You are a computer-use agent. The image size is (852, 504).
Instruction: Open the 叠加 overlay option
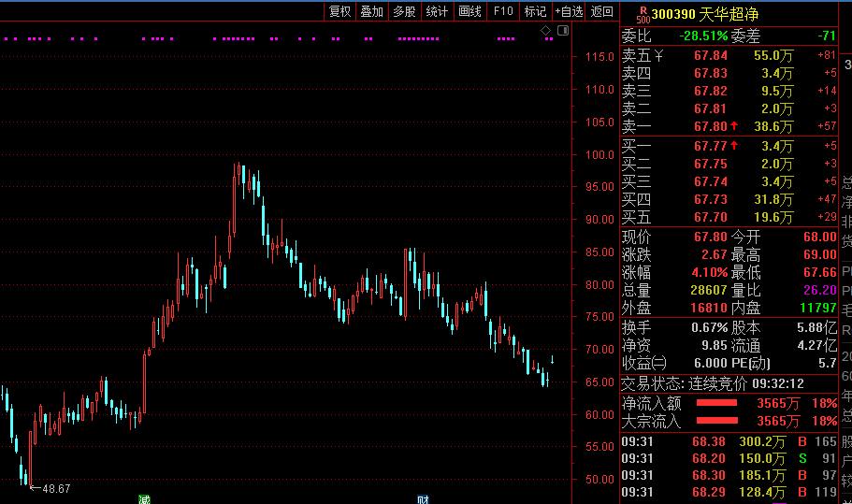[371, 11]
